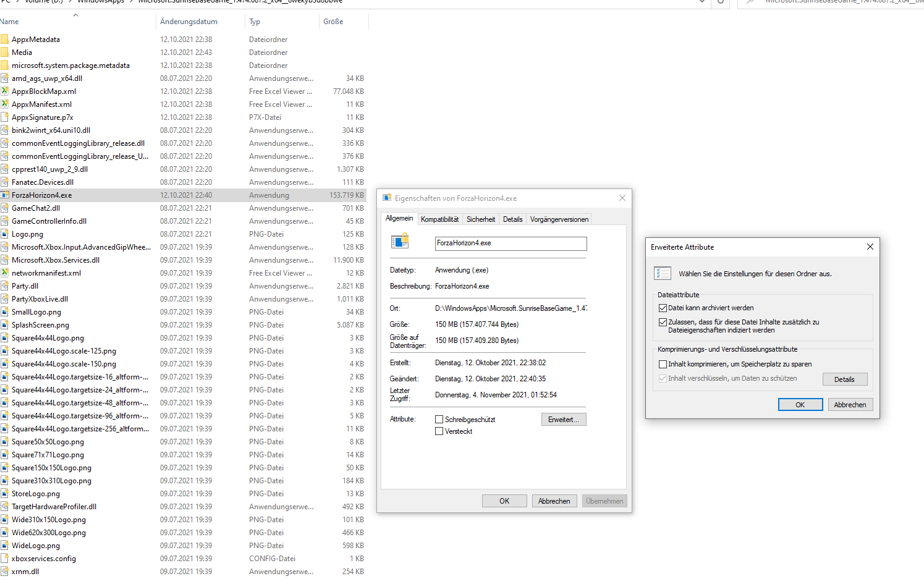Click the Microsoft.Xbox.Services.dll file icon

[5, 260]
